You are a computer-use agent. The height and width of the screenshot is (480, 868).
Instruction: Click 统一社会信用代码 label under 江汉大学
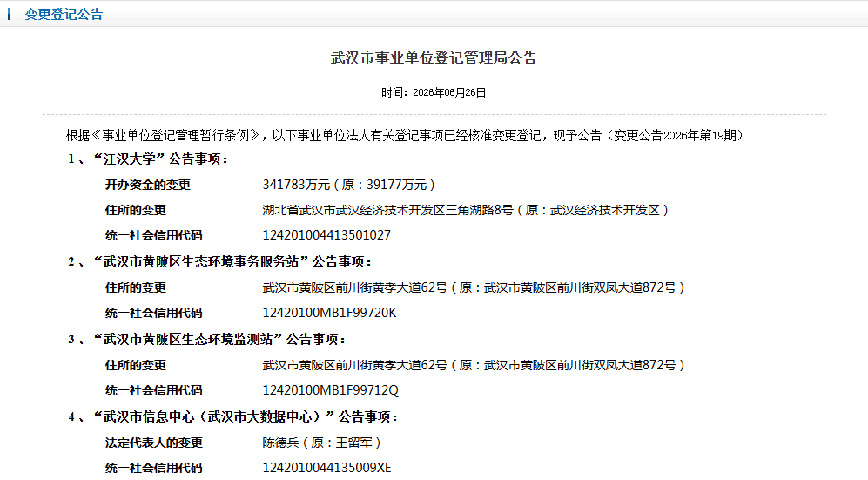click(x=154, y=235)
